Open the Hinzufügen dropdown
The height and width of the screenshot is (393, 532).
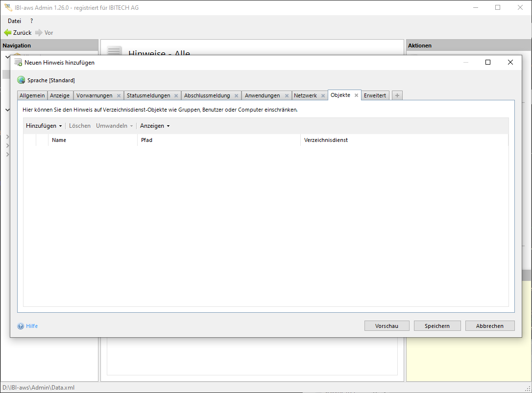(x=44, y=126)
